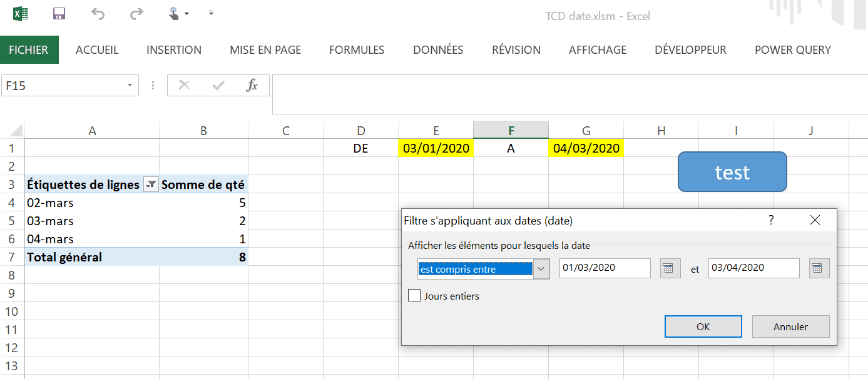Click the Annuler button
The width and height of the screenshot is (868, 379).
(790, 326)
